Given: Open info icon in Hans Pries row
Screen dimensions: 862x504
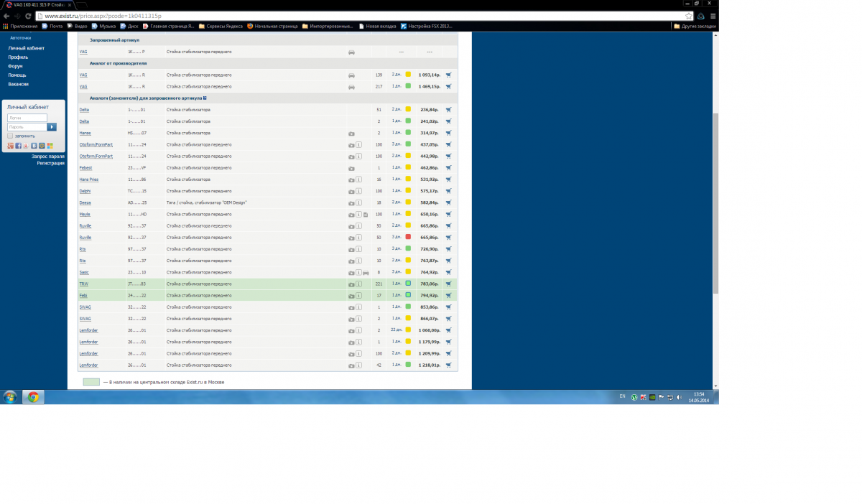Looking at the screenshot, I should [x=358, y=179].
